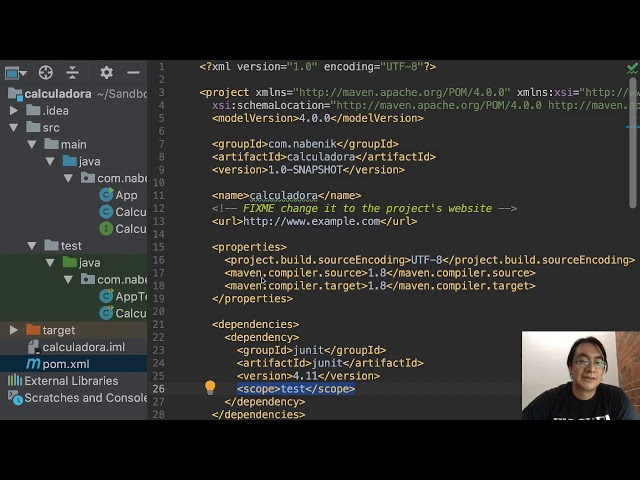Image resolution: width=640 pixels, height=480 pixels.
Task: Click the opening dependencies tag
Action: [x=256, y=324]
